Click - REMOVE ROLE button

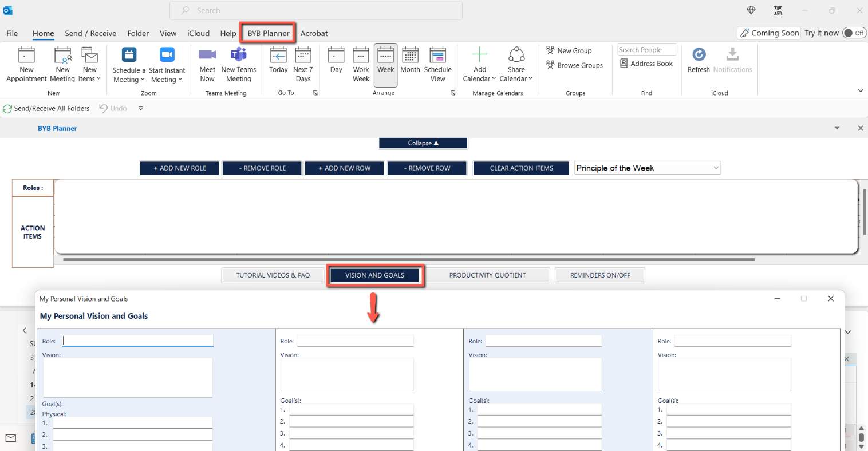pos(262,168)
